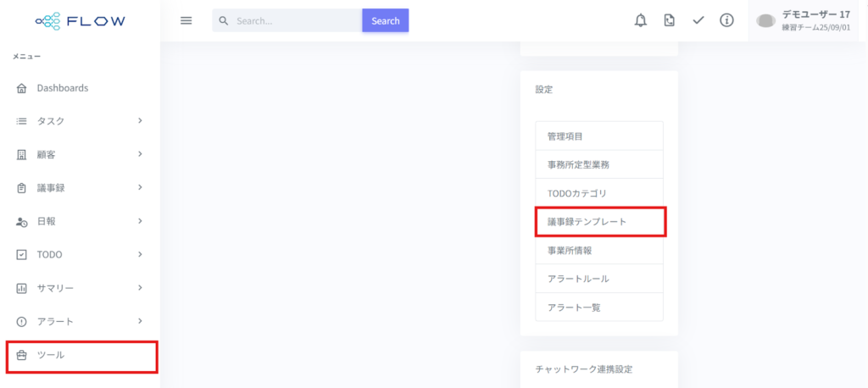Click the user avatar image
The height and width of the screenshot is (388, 868).
click(765, 20)
